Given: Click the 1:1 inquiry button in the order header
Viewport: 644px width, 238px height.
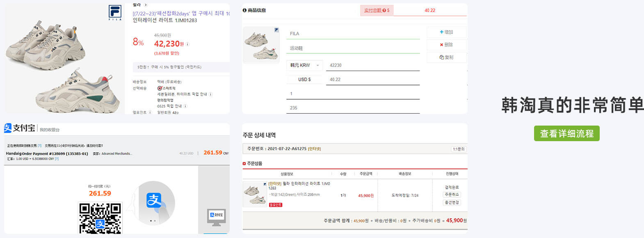Looking at the screenshot, I should click(x=459, y=149).
